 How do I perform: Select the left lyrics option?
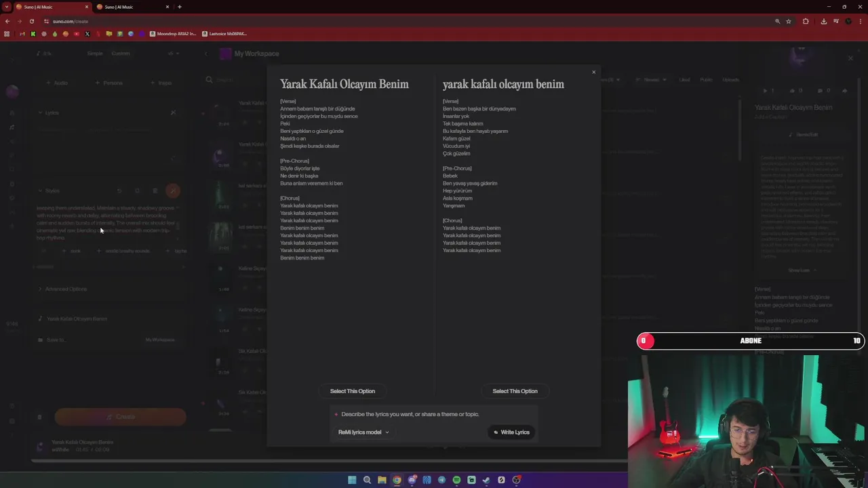click(x=353, y=391)
